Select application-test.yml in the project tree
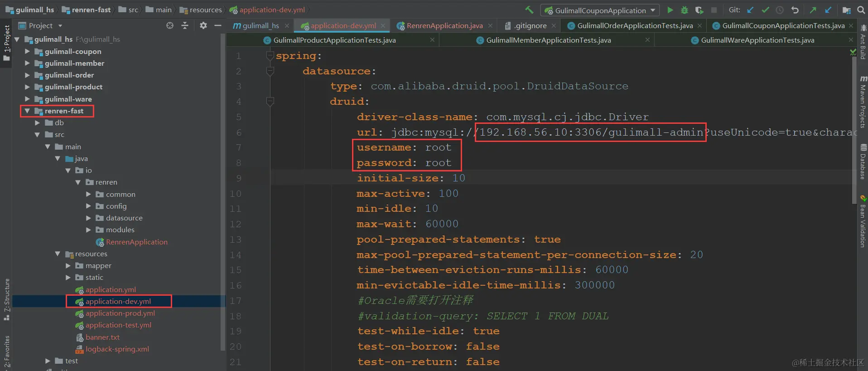 click(x=118, y=325)
